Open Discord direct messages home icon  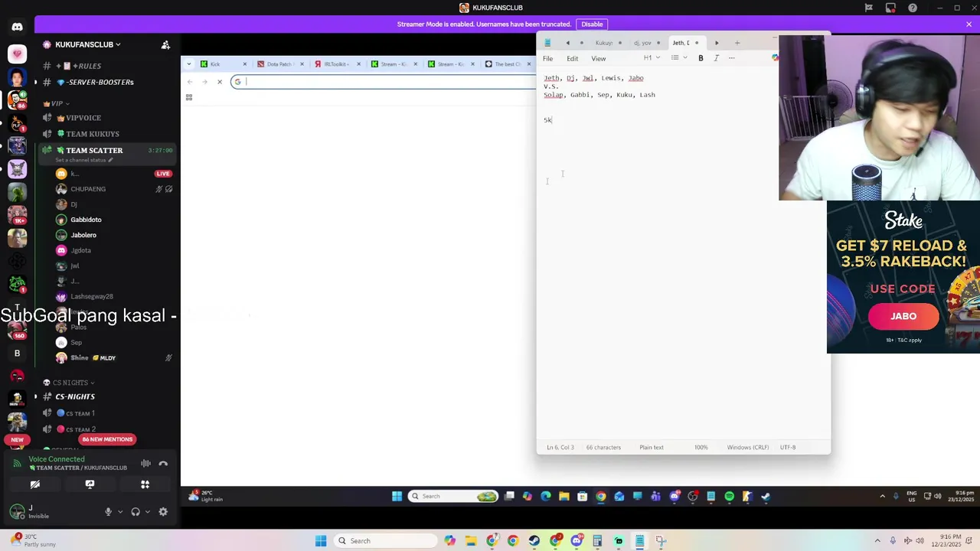[x=17, y=27]
